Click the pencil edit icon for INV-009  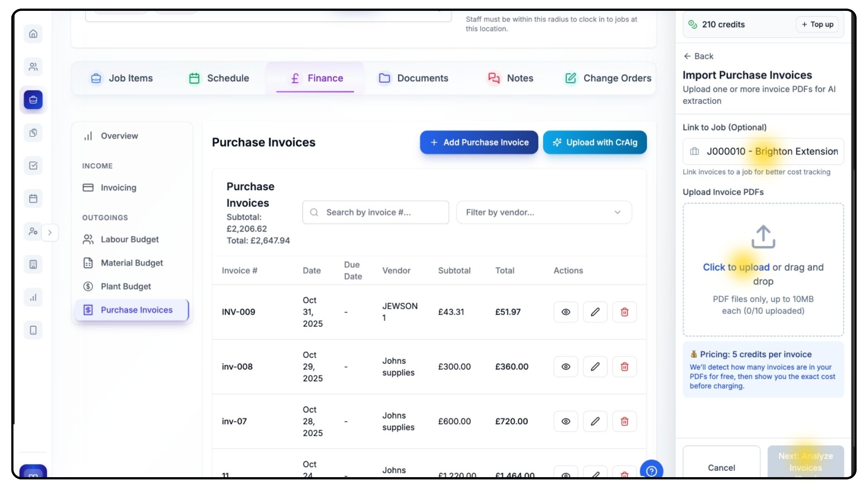pyautogui.click(x=595, y=312)
